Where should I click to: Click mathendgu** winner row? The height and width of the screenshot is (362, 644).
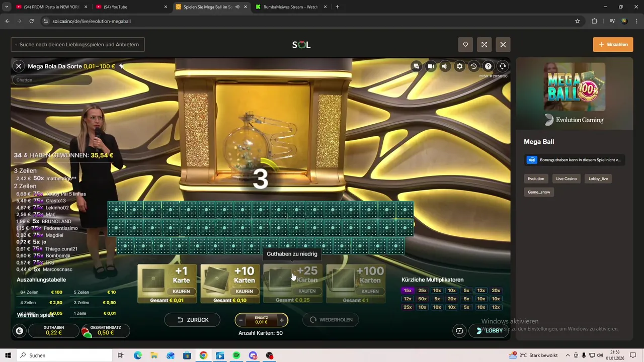click(x=46, y=178)
